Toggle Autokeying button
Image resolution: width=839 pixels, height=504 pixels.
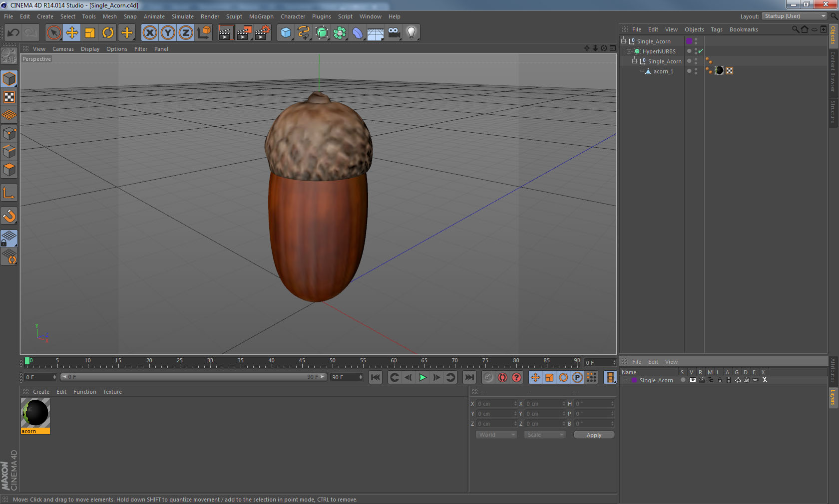click(x=502, y=377)
